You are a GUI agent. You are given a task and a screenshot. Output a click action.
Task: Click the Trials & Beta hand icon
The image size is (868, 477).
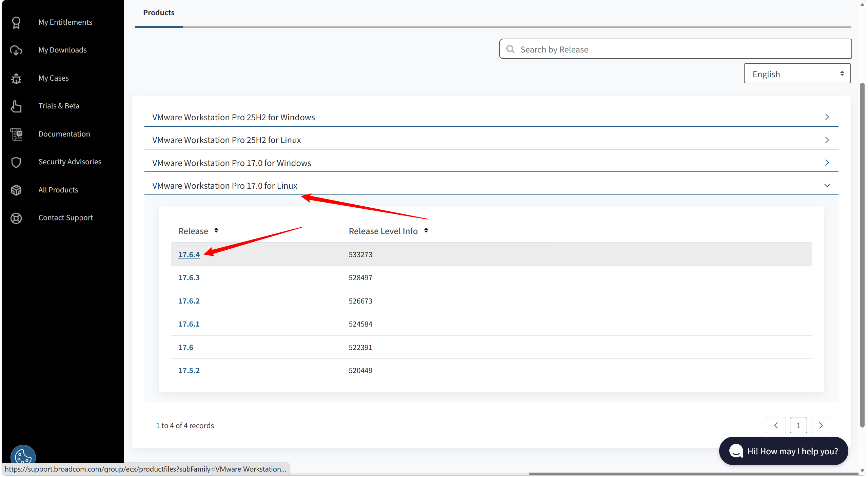(16, 106)
